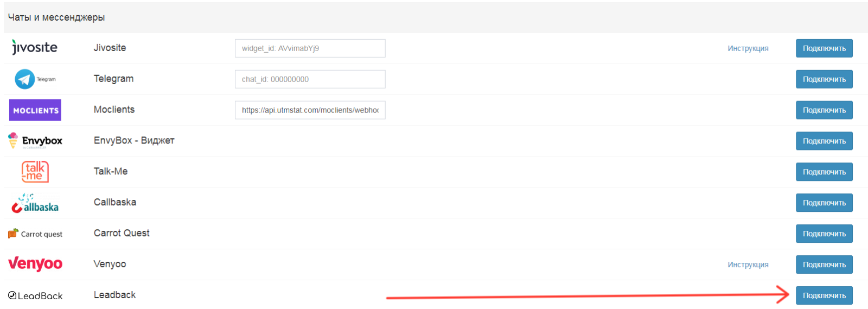This screenshot has height=309, width=868.
Task: Hit Подключить in the Carrot Quest row
Action: point(824,234)
